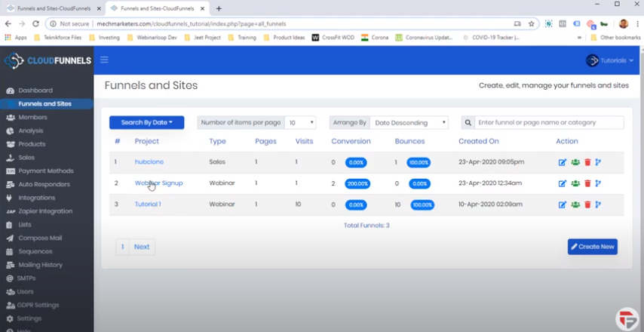The image size is (644, 332).
Task: Open the Arrange By Date Descending dropdown
Action: point(409,122)
